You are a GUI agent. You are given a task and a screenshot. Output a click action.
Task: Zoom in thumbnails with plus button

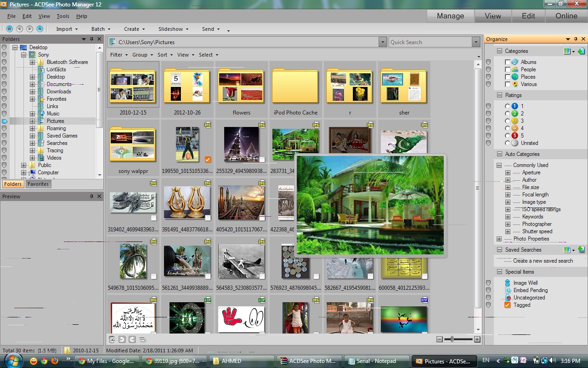[x=477, y=339]
